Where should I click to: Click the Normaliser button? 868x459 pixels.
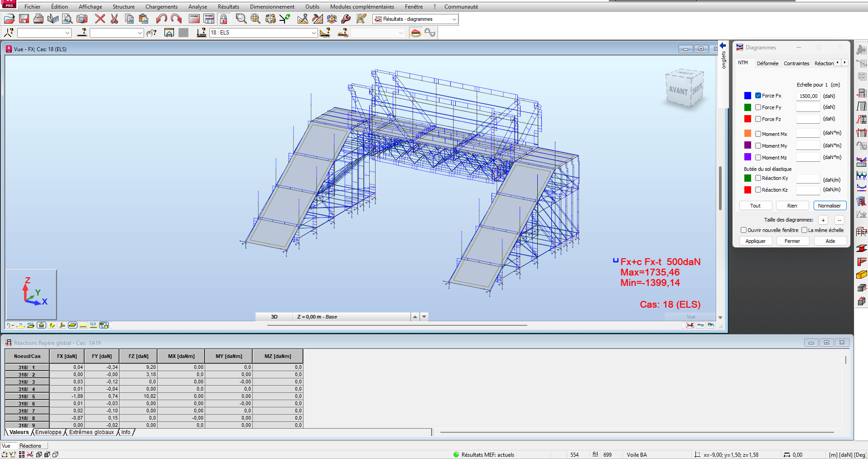[829, 206]
